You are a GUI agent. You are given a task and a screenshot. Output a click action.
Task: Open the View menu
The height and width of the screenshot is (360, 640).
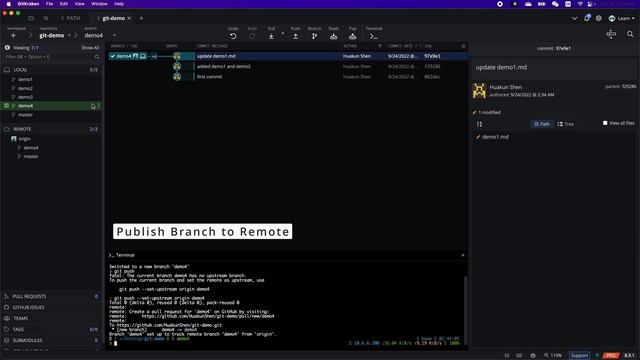coord(79,4)
